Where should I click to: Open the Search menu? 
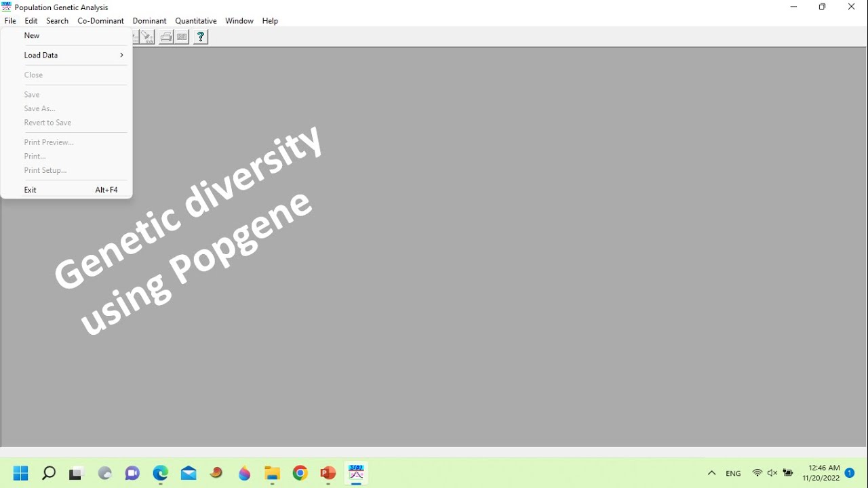pos(57,21)
